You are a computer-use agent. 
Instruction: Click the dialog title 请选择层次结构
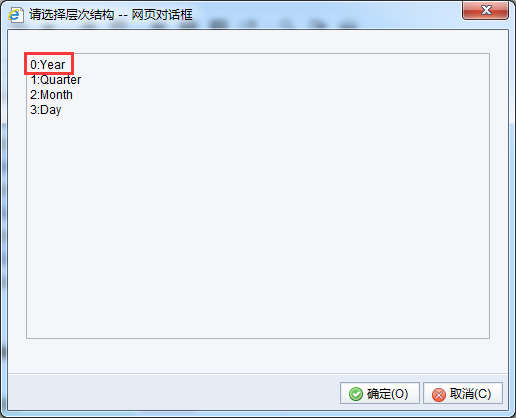tap(71, 15)
